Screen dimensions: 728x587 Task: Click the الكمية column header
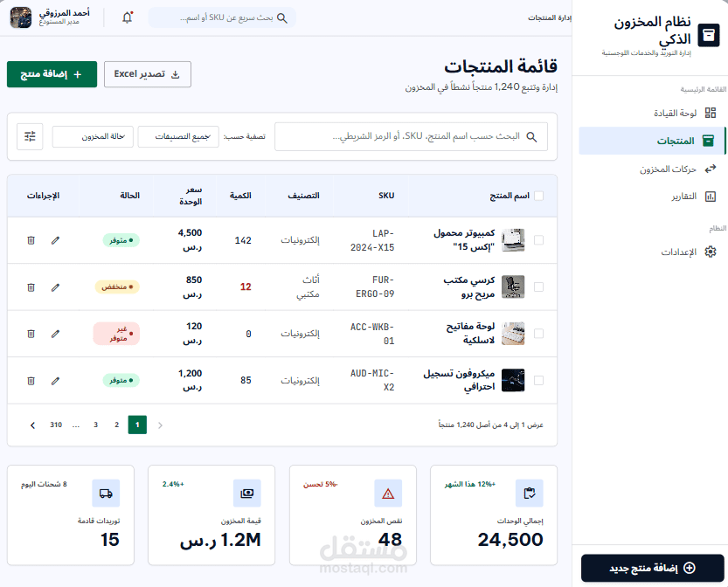click(240, 196)
